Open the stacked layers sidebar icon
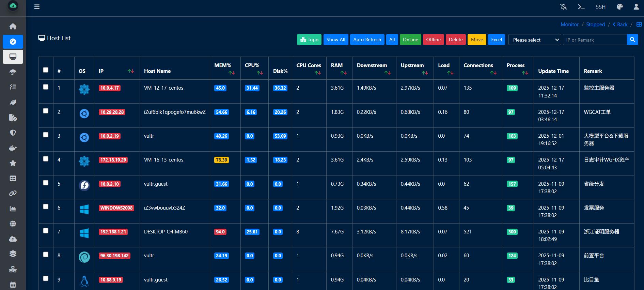The width and height of the screenshot is (644, 290). coord(13,254)
